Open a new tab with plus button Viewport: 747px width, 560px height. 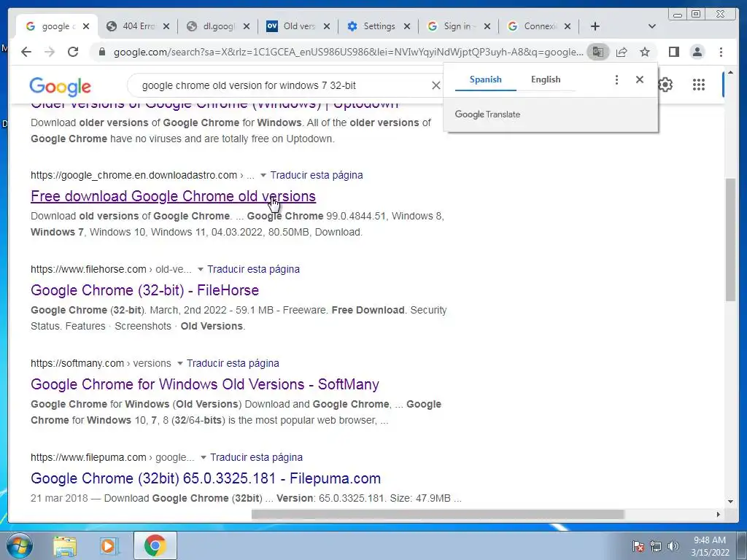tap(595, 26)
